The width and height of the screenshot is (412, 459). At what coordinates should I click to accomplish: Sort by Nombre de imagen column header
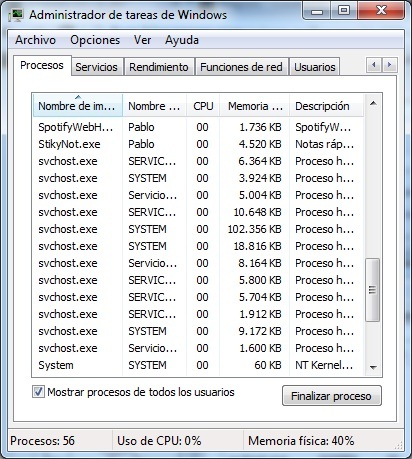pos(78,106)
